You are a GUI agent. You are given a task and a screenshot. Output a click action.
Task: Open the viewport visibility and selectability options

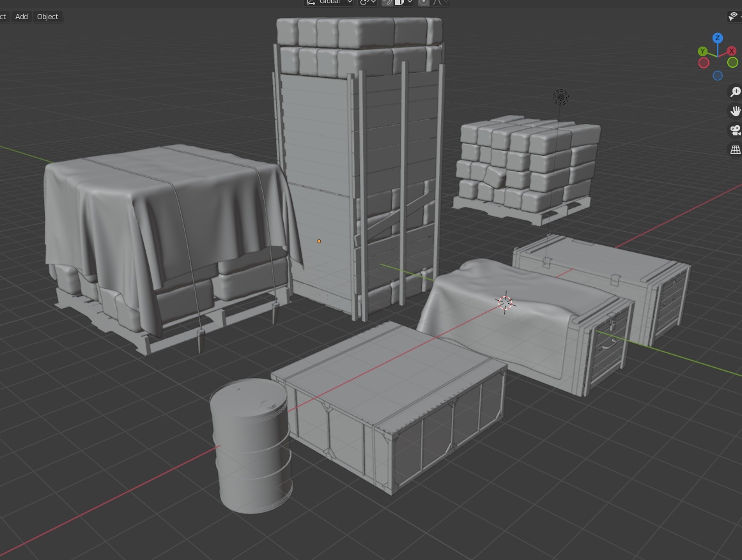coord(734,17)
